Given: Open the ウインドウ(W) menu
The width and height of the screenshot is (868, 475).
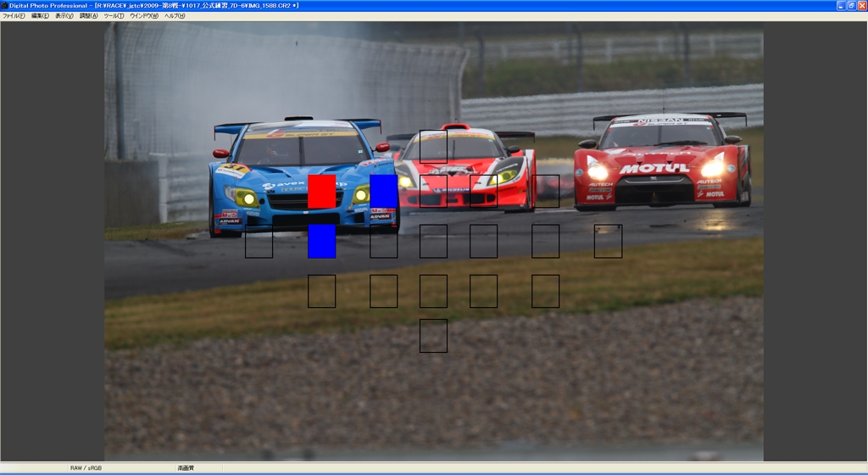Looking at the screenshot, I should tap(144, 16).
